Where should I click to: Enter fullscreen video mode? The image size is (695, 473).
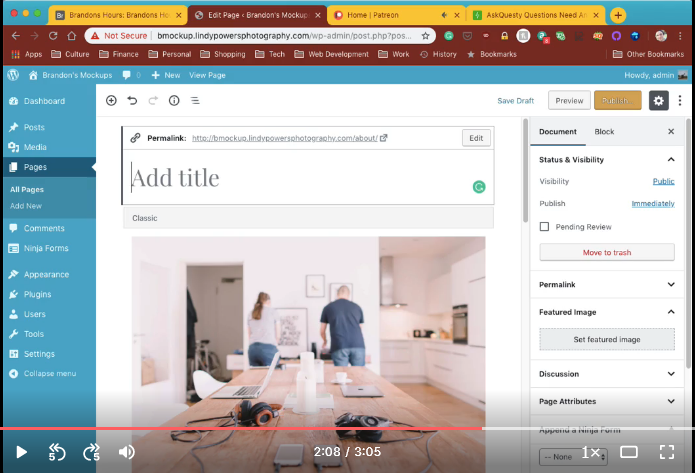667,452
